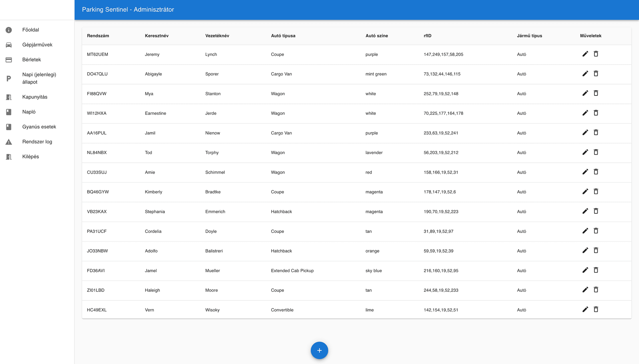
Task: Delete the DO47QLU vehicle entry
Action: click(x=596, y=74)
